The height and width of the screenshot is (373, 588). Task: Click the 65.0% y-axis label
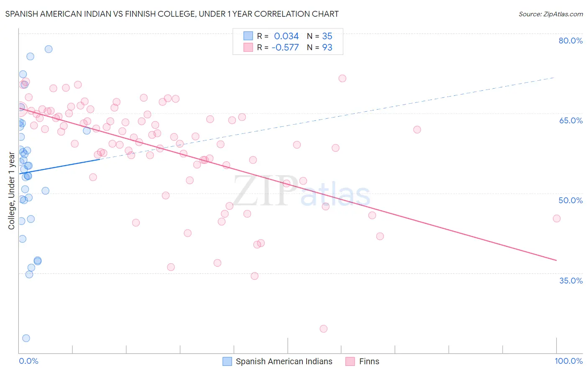[570, 120]
